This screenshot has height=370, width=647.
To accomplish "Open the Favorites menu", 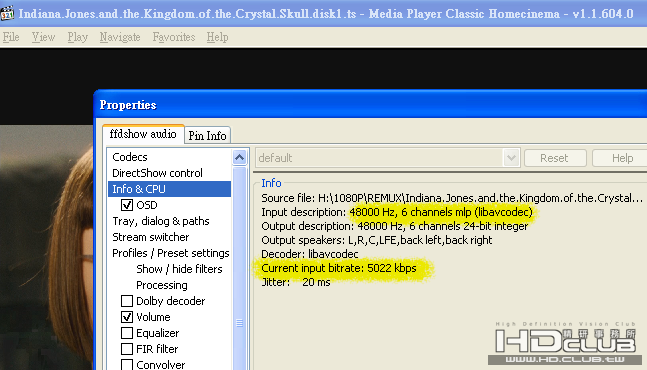I will (174, 37).
